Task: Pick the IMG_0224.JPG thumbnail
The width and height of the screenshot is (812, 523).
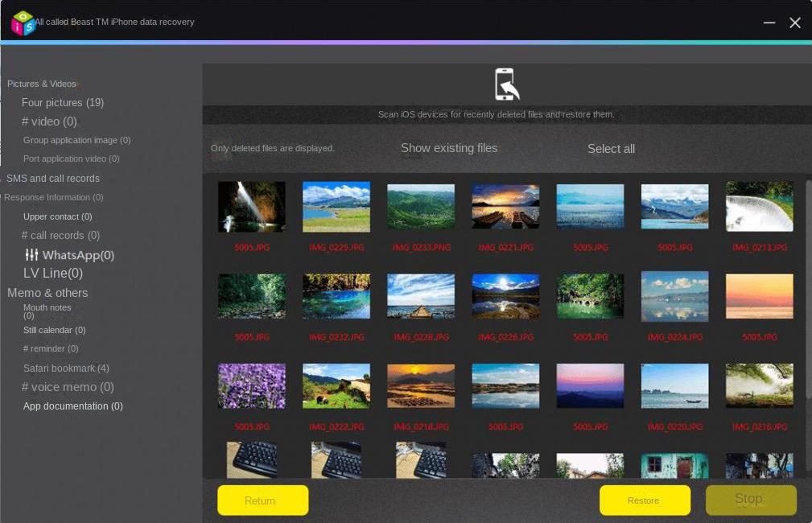Action: tap(674, 296)
